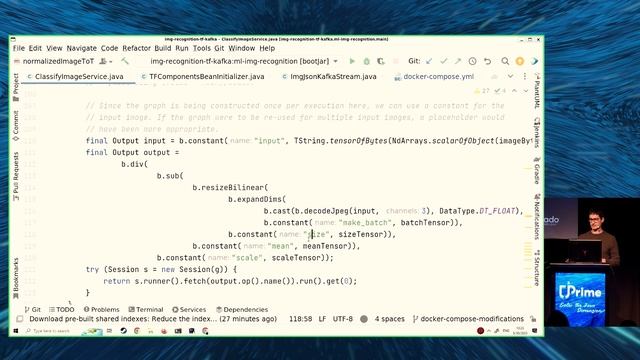Click the orange IDE updates icon
Image resolution: width=640 pixels, height=360 pixels.
(x=520, y=61)
